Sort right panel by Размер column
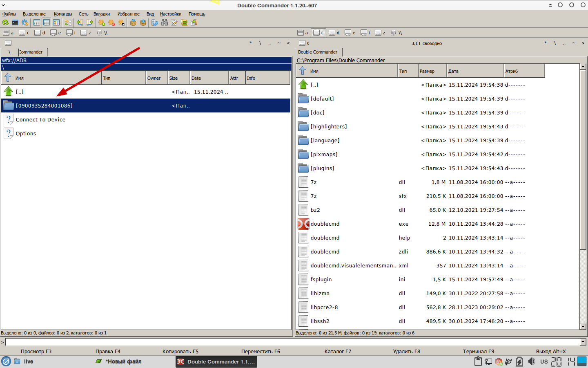588x368 pixels. click(x=432, y=71)
